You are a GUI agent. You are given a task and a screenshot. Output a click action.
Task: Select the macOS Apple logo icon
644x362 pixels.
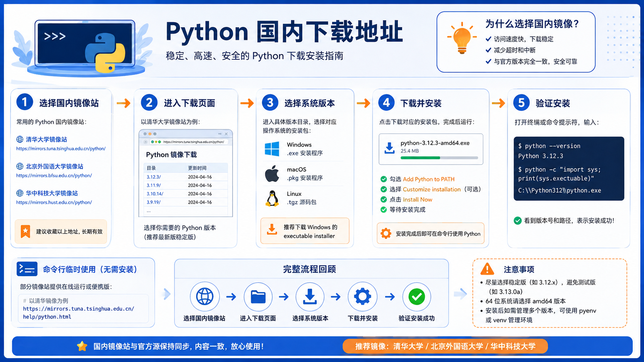coord(272,173)
